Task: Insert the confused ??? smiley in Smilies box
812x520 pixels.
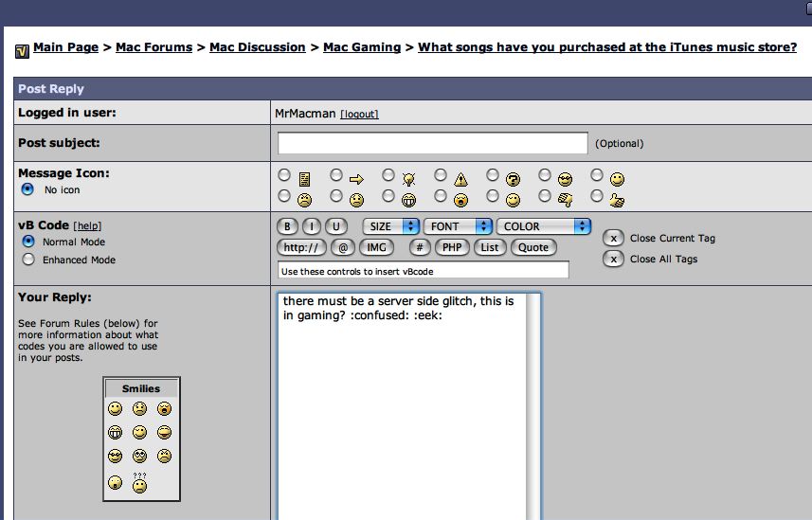Action: coord(139,483)
